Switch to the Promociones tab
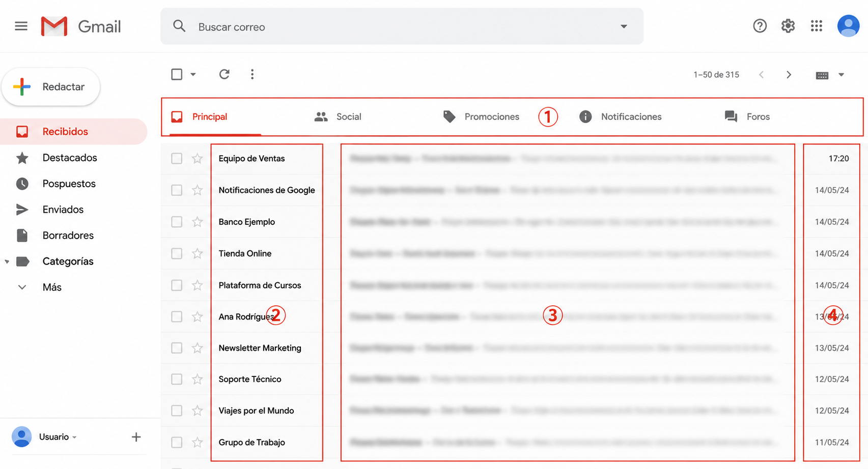 click(481, 117)
